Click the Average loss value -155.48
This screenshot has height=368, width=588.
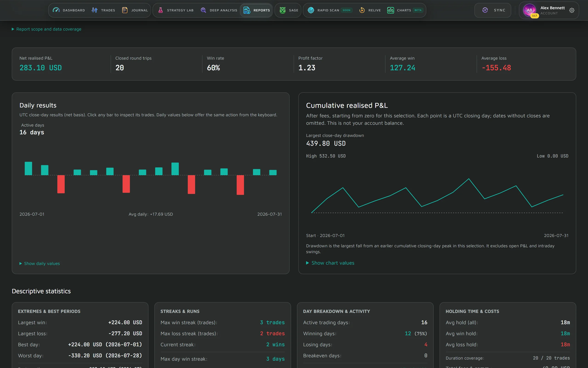(496, 68)
